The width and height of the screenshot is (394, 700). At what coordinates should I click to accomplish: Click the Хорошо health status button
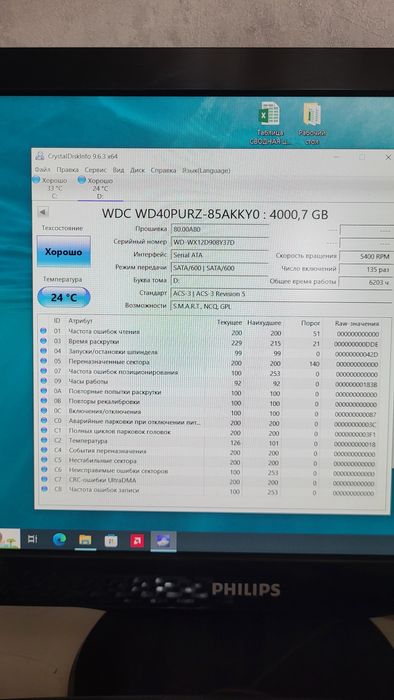(x=63, y=252)
